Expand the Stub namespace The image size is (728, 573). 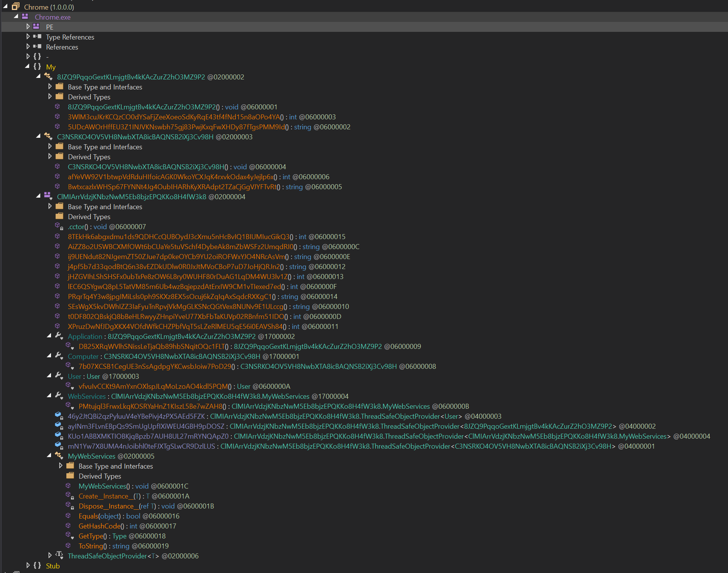tap(28, 565)
